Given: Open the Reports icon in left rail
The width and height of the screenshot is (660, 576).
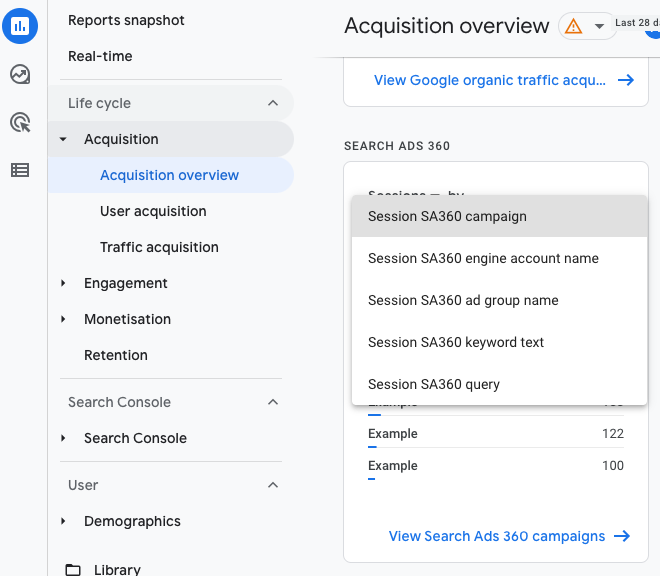Looking at the screenshot, I should tap(20, 27).
